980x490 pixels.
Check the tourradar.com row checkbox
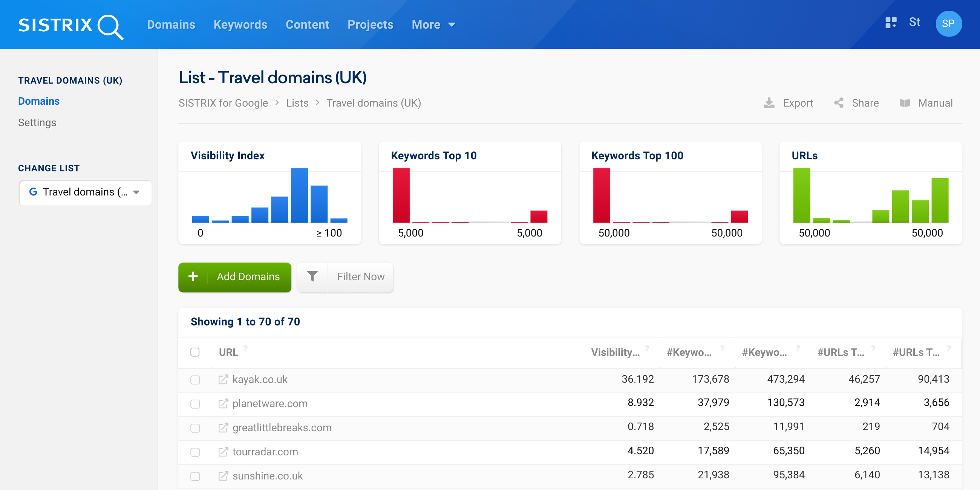pos(195,452)
